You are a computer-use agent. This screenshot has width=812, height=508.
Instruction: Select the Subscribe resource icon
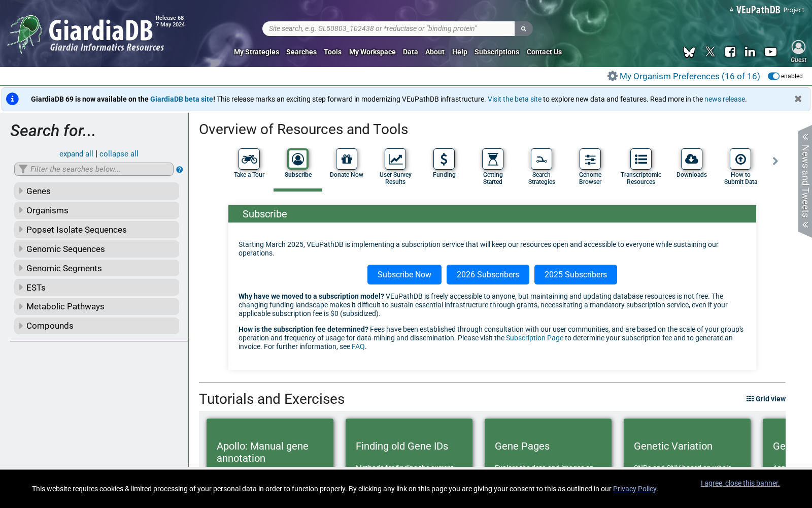click(x=298, y=159)
